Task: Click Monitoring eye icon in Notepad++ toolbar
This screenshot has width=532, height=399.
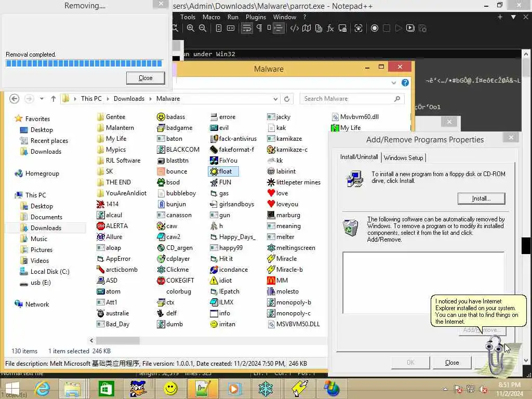Action: tap(358, 28)
